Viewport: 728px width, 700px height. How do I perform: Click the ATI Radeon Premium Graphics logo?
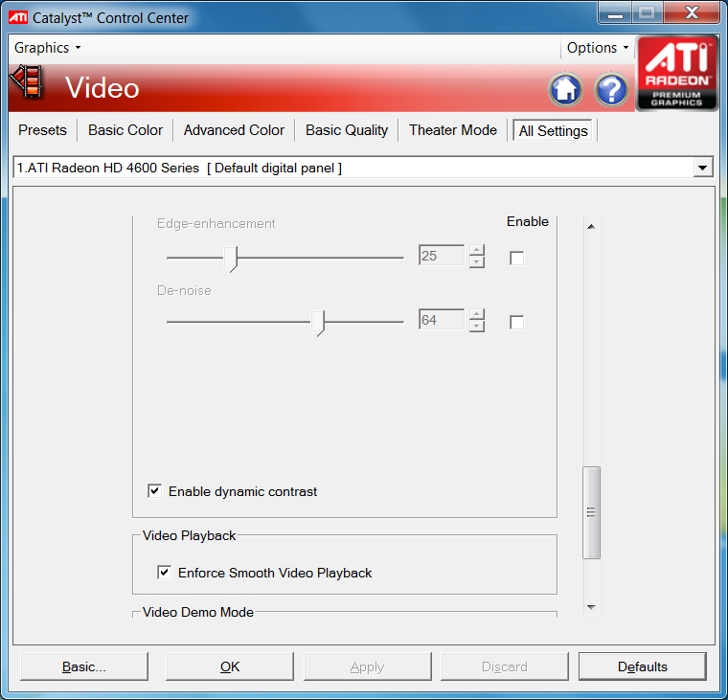676,74
